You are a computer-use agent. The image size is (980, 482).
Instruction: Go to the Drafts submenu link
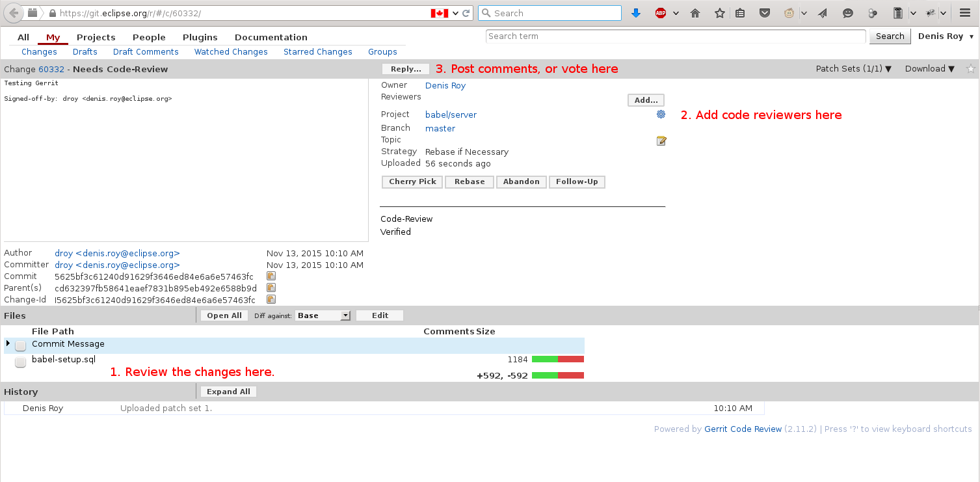pos(85,52)
